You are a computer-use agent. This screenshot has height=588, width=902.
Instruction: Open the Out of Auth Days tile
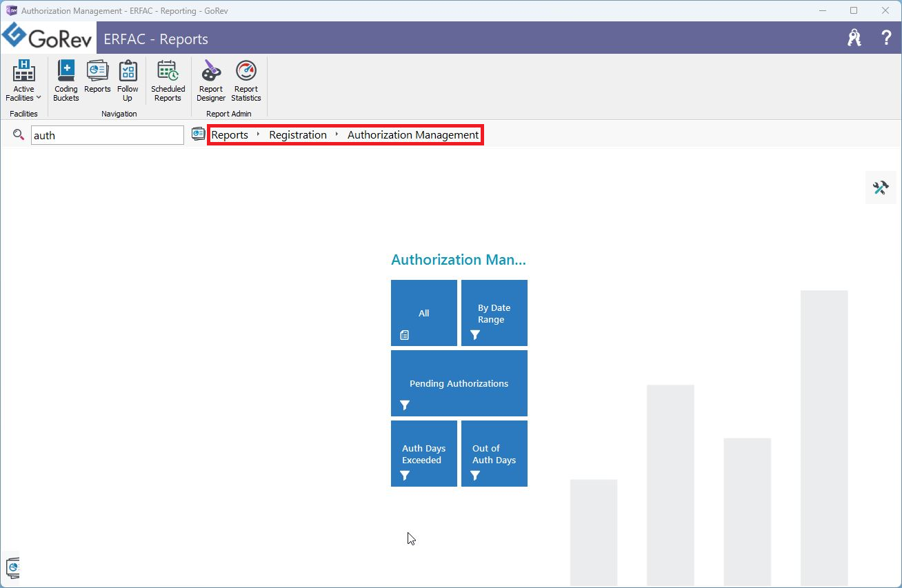494,454
